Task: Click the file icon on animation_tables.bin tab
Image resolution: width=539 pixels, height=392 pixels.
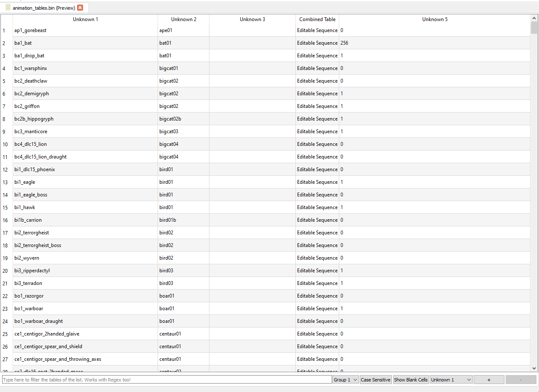Action: [8, 8]
